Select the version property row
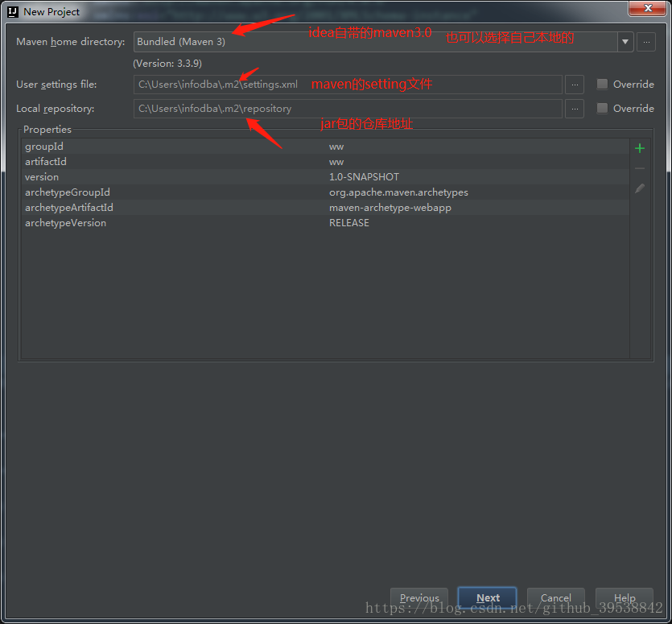672x624 pixels. 325,177
